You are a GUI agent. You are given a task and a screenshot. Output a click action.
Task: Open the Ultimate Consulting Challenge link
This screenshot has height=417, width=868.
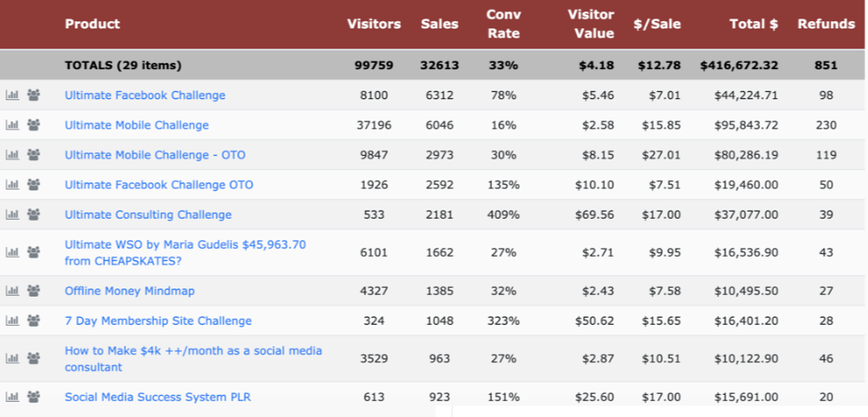pos(148,215)
